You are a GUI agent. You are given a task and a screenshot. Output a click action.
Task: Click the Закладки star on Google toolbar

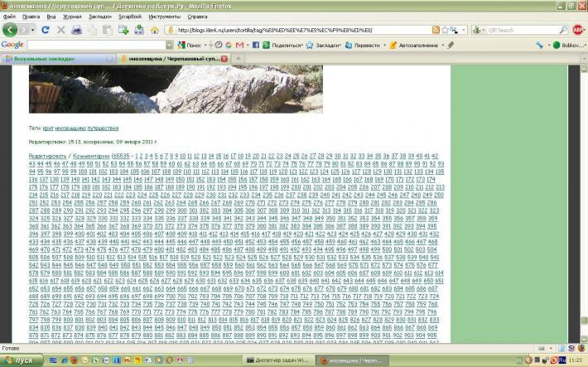[323, 45]
